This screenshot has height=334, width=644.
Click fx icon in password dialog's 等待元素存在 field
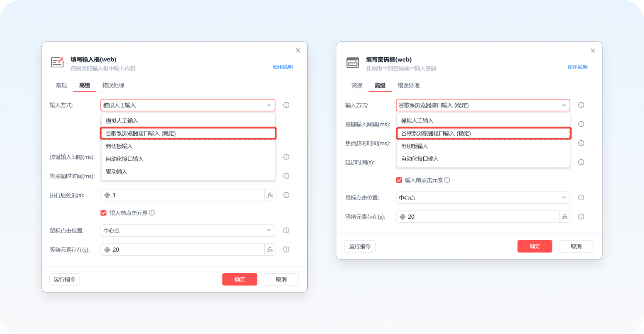point(565,217)
